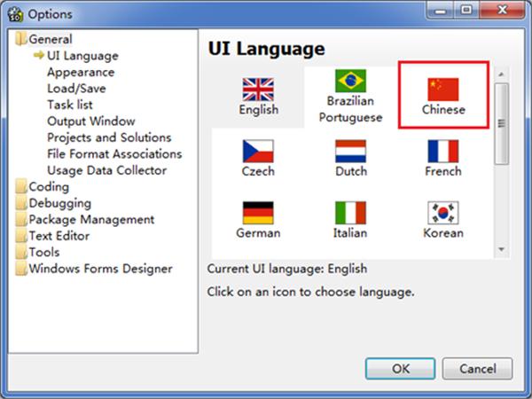This screenshot has height=399, width=532.
Task: Select the Korean flag icon
Action: [x=443, y=213]
